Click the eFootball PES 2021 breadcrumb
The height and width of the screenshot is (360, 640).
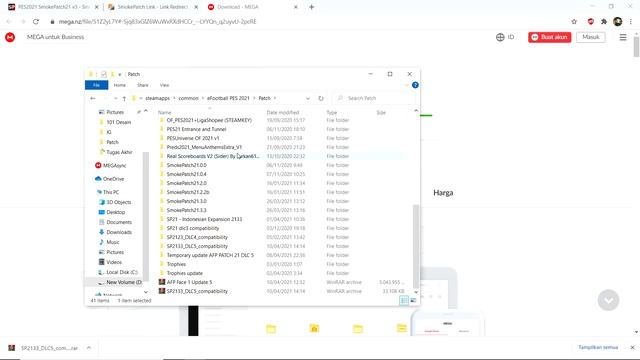(228, 98)
